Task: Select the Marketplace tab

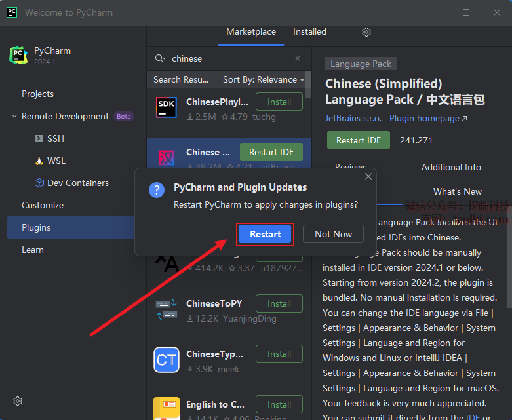Action: 251,32
